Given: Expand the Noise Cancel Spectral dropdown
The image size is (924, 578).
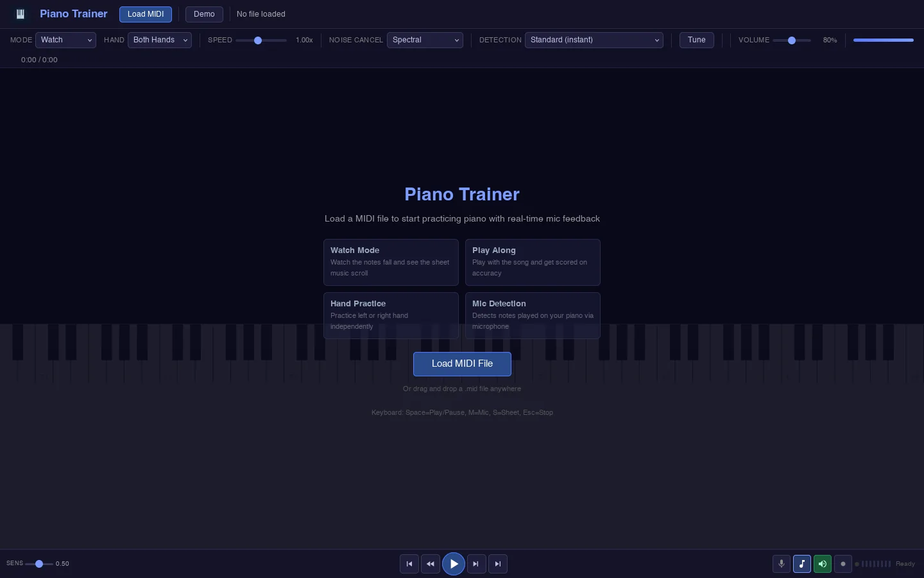Looking at the screenshot, I should click(x=425, y=40).
